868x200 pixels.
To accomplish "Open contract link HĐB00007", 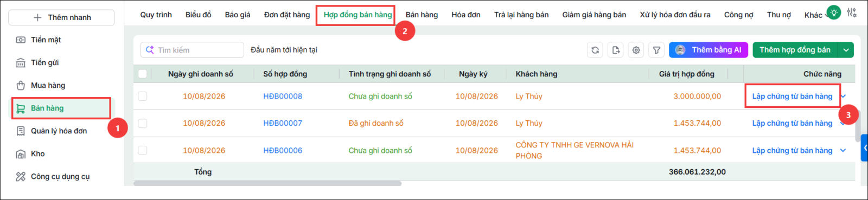I will 283,123.
